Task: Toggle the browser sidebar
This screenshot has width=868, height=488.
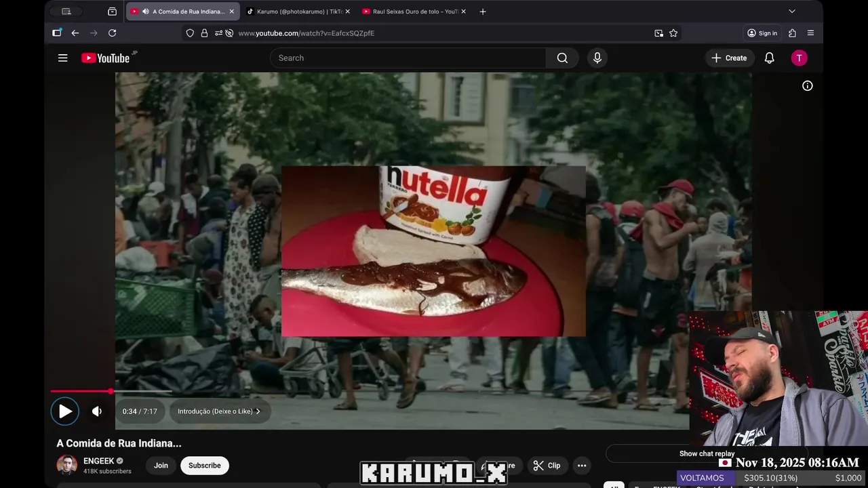Action: point(57,33)
